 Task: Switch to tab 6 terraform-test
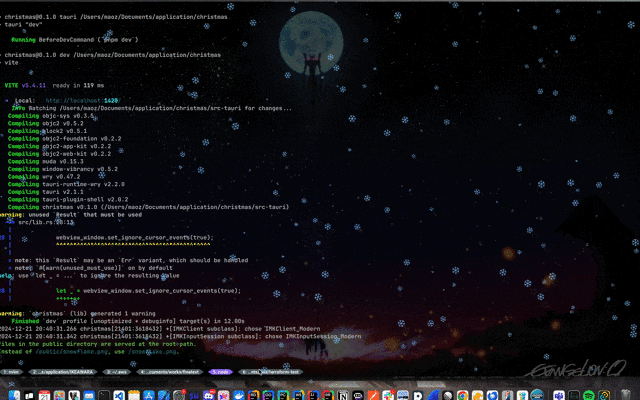271,372
